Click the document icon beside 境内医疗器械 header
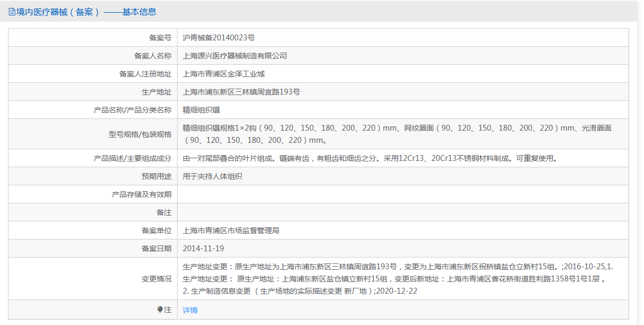The width and height of the screenshot is (644, 325). click(x=12, y=12)
